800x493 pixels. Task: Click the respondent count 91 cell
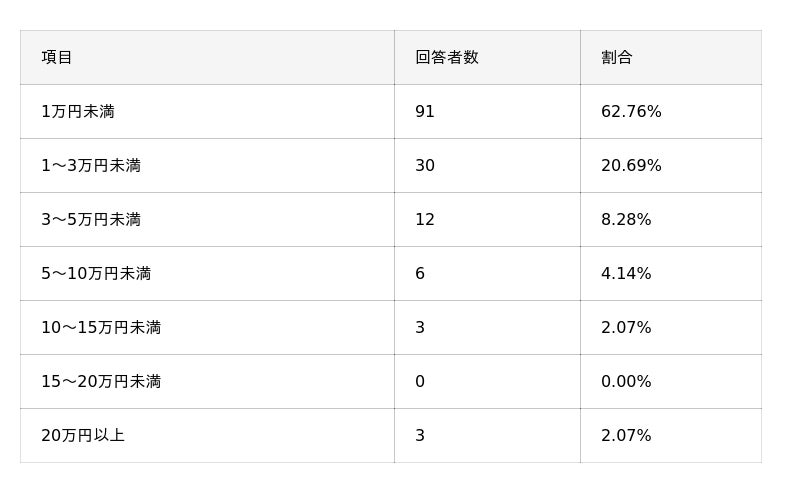coord(425,112)
